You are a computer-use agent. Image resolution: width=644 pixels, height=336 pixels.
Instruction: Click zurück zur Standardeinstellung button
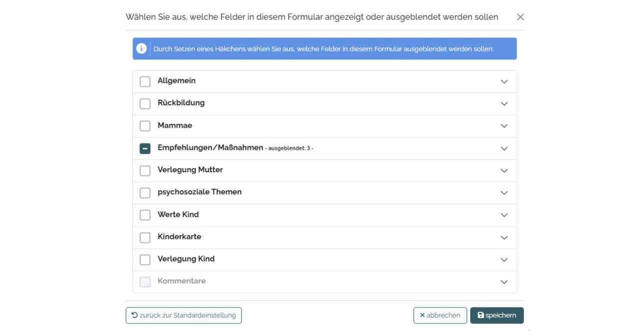[x=183, y=316]
